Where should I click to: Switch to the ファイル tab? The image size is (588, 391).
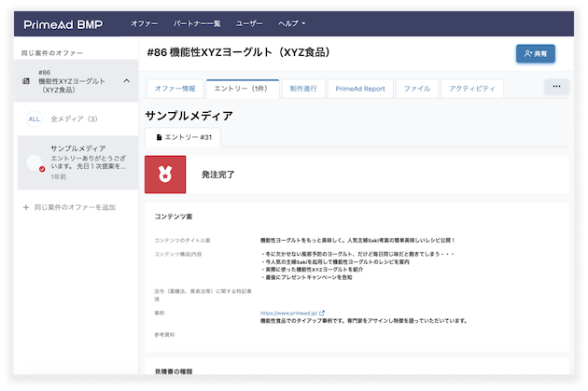416,89
